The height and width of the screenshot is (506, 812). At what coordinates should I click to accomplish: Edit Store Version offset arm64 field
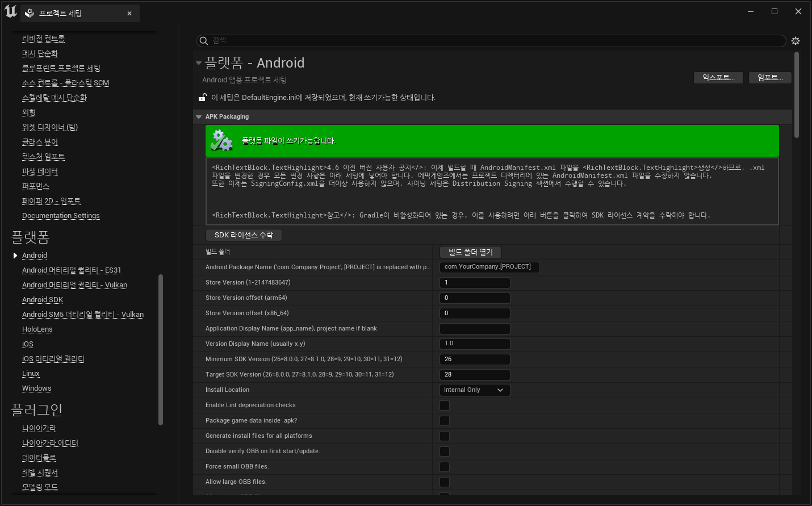click(x=475, y=298)
